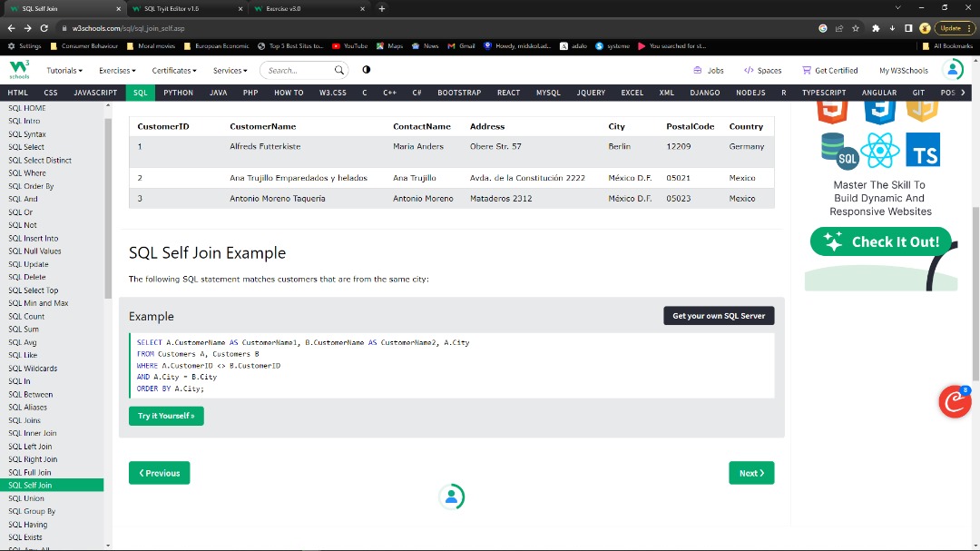
Task: Open Spaces using the code brackets icon
Action: coord(750,70)
